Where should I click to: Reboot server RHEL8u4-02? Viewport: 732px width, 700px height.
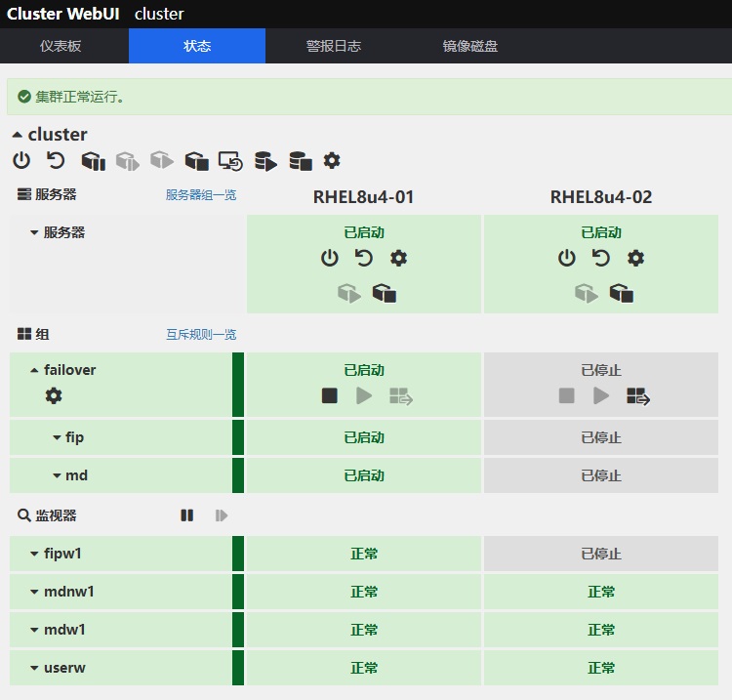pos(601,258)
